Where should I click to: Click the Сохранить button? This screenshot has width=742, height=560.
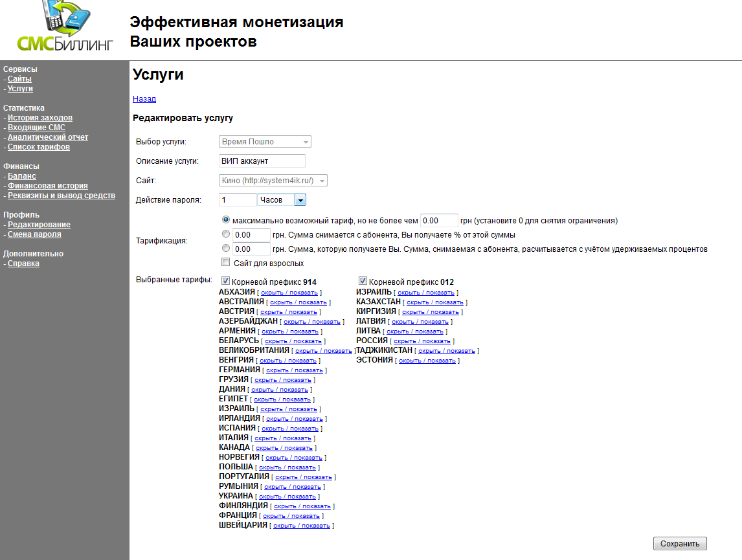pos(680,543)
